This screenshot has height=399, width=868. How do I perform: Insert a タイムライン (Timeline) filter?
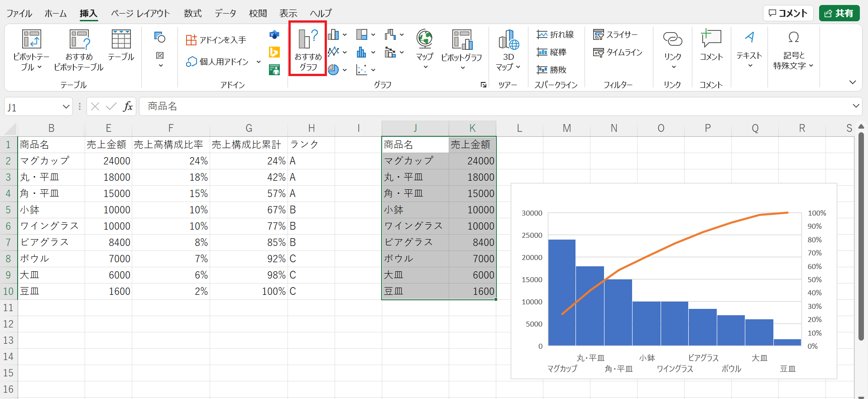pyautogui.click(x=618, y=53)
